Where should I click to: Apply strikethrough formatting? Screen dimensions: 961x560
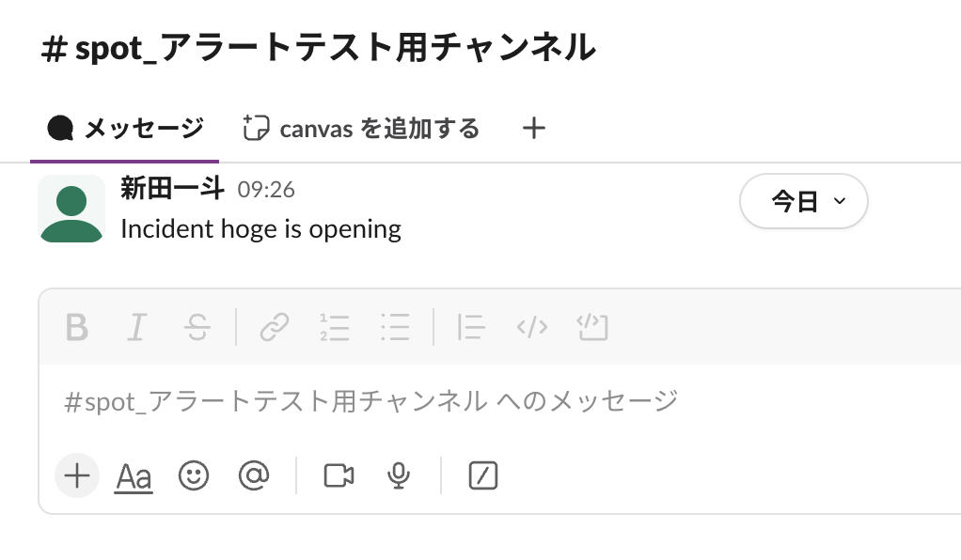197,328
